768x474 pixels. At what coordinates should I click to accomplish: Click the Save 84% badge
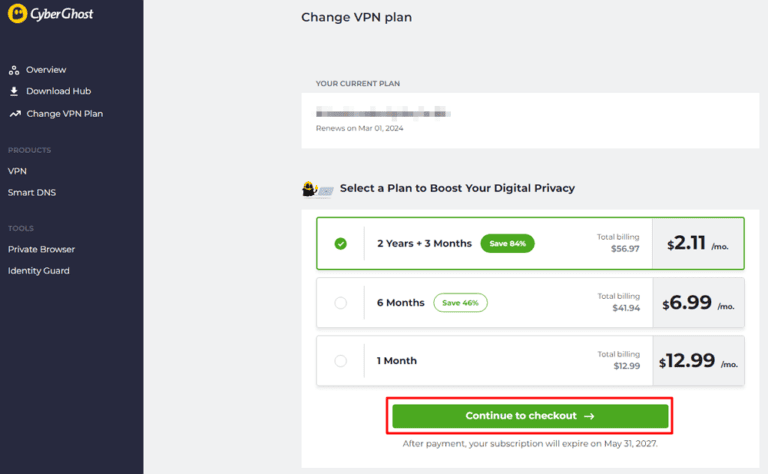click(x=507, y=243)
